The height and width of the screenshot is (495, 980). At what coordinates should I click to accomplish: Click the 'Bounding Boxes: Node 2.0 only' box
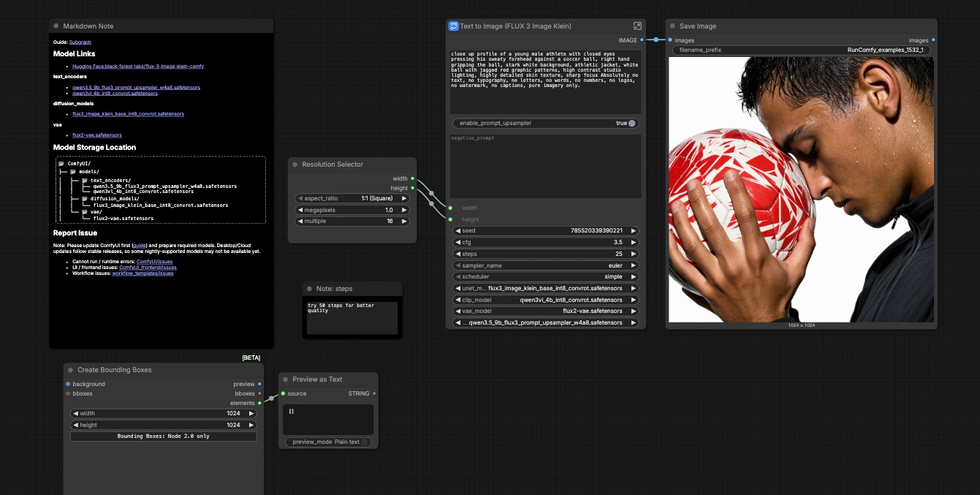point(164,437)
